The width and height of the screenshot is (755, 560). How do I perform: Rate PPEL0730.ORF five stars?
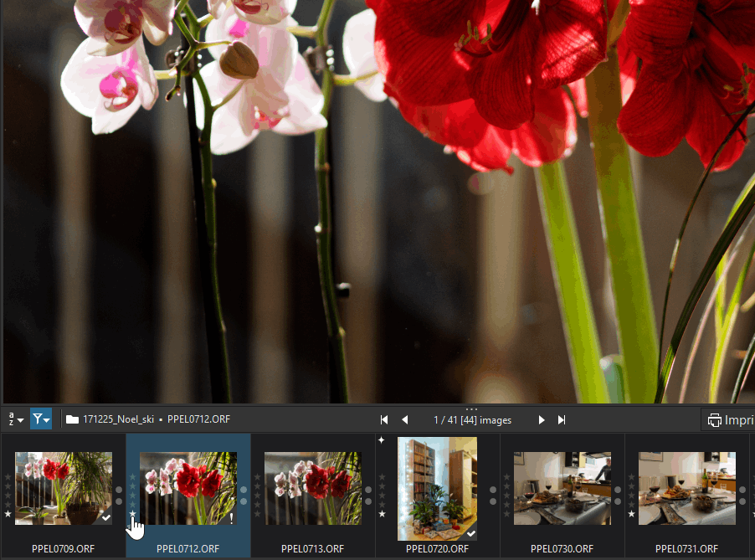pyautogui.click(x=506, y=477)
